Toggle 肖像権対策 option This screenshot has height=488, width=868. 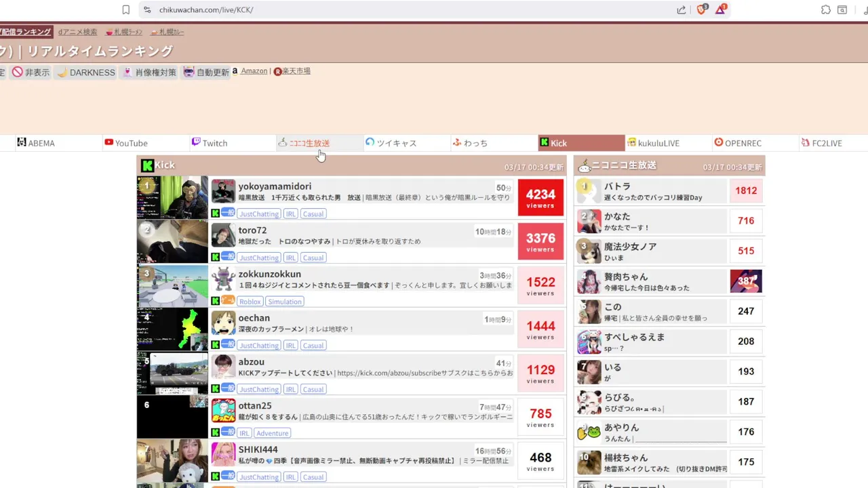(150, 72)
